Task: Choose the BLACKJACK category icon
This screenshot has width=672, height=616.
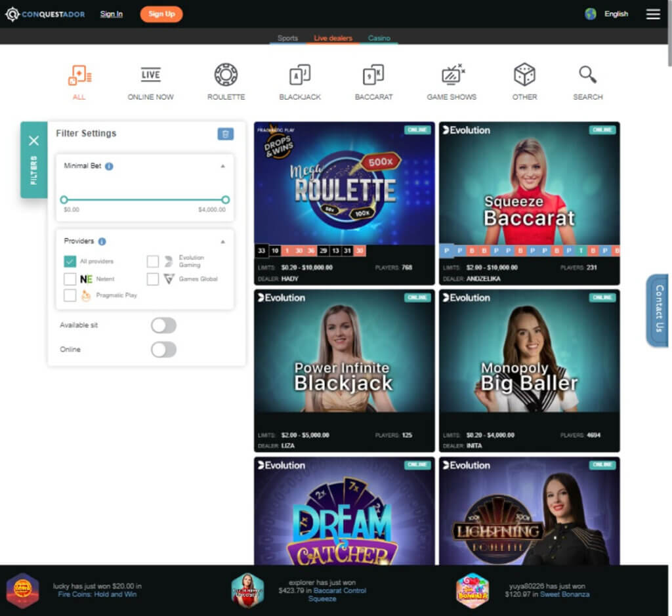Action: (x=299, y=75)
